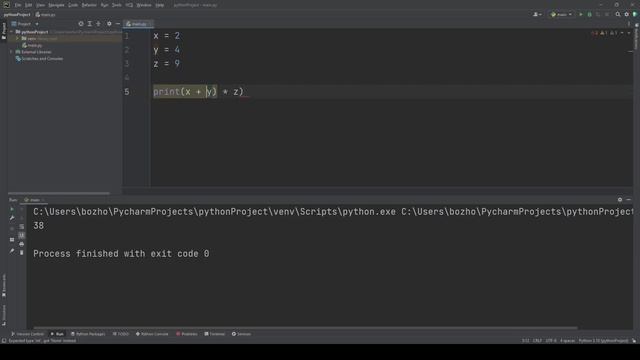Viewport: 640px width, 360px height.
Task: Collapse the pythonProject root folder
Action: [11, 32]
